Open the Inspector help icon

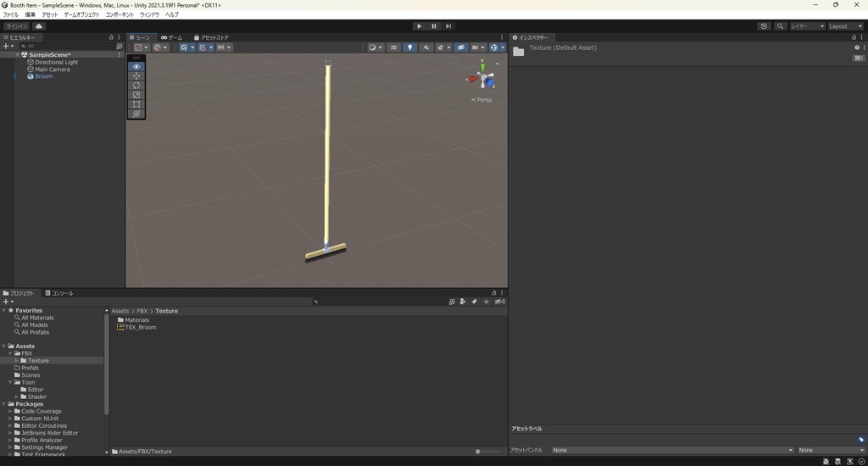[x=857, y=47]
